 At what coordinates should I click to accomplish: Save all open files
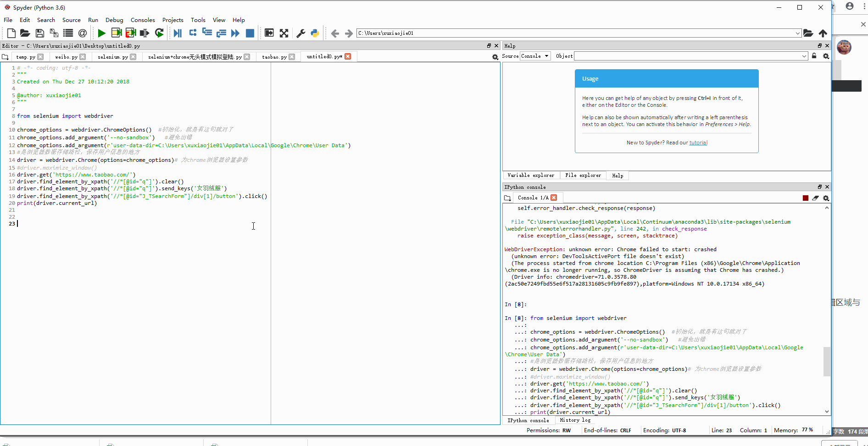54,33
